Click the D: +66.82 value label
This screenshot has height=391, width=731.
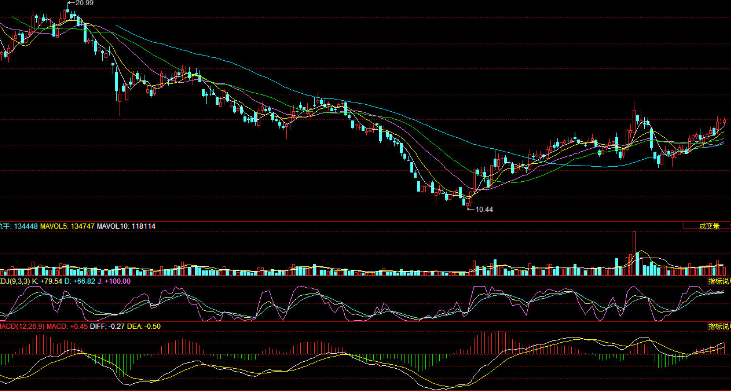pos(80,281)
